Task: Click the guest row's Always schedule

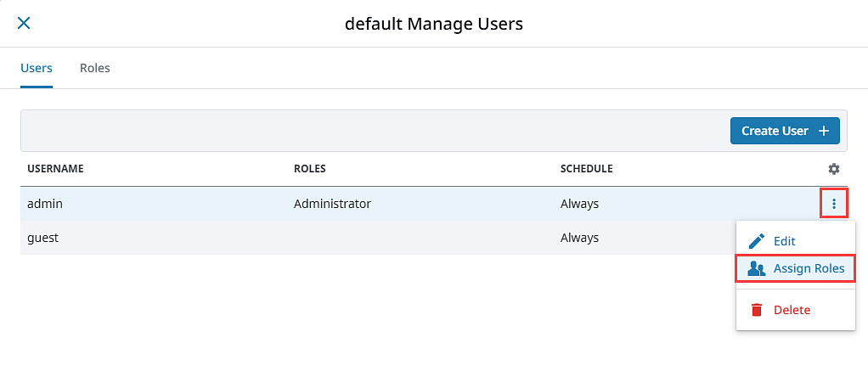Action: click(579, 238)
